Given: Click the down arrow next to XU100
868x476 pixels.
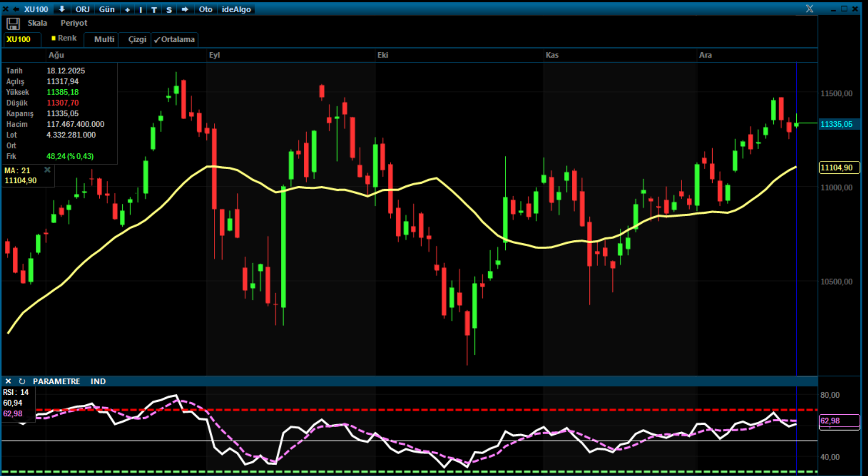Looking at the screenshot, I should coord(62,9).
